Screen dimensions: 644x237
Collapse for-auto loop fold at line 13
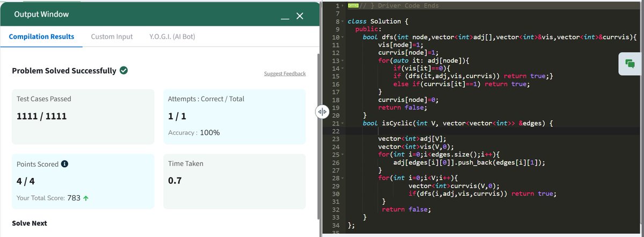[x=342, y=61]
